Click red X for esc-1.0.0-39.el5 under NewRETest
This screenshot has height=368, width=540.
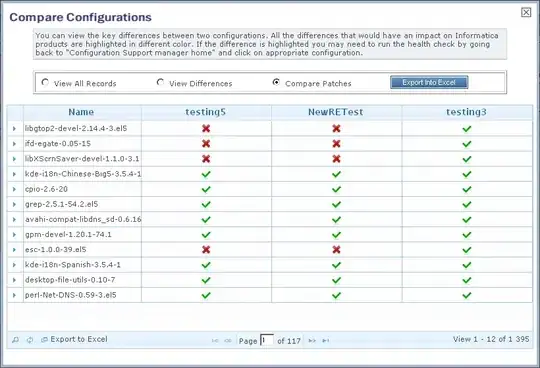[x=336, y=250]
